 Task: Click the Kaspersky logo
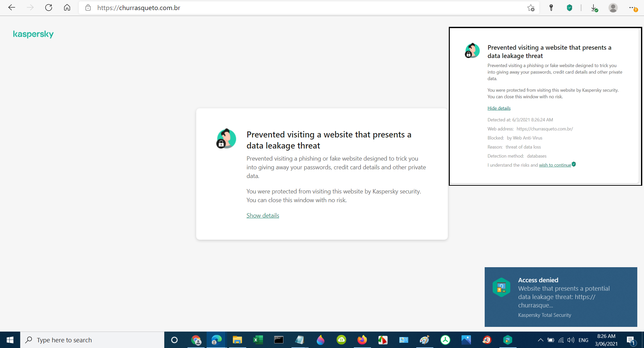(33, 34)
